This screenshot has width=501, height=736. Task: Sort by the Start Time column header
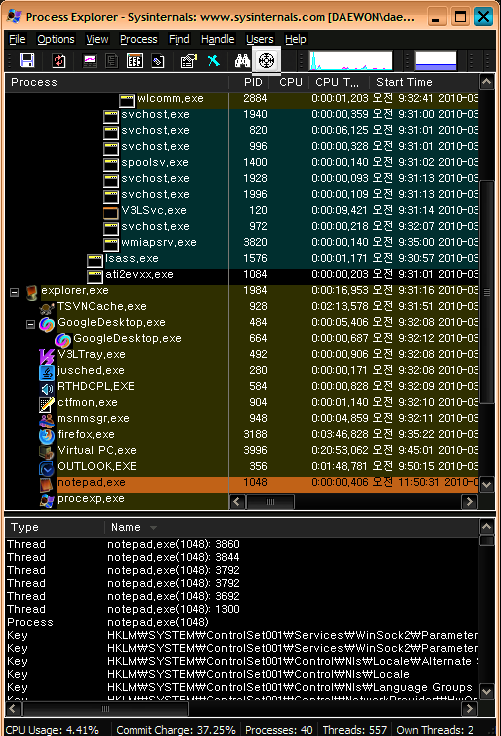[x=424, y=82]
